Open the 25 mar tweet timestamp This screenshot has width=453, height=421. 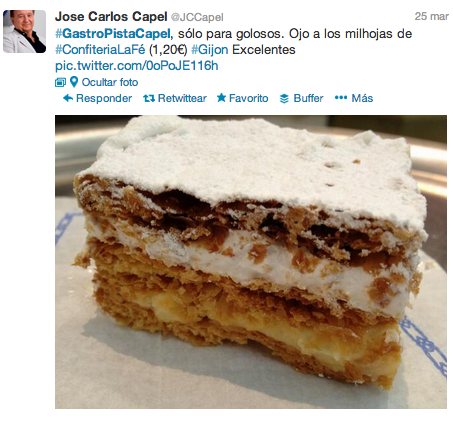tap(432, 16)
